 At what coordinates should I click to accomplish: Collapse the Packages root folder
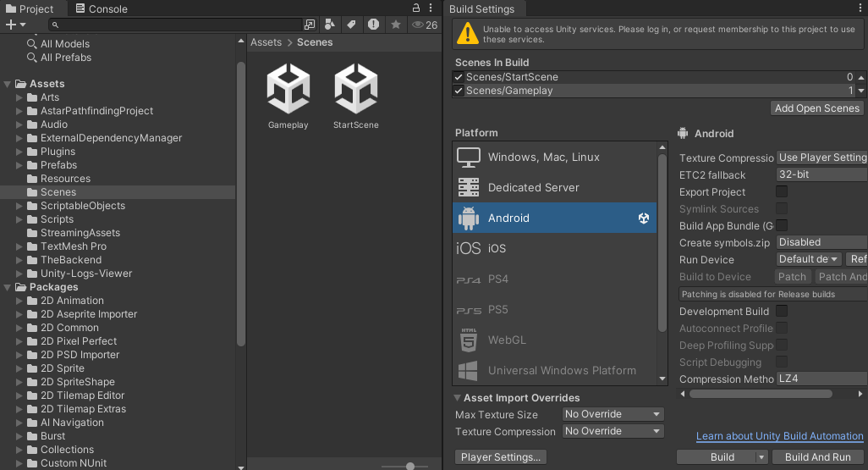click(8, 288)
